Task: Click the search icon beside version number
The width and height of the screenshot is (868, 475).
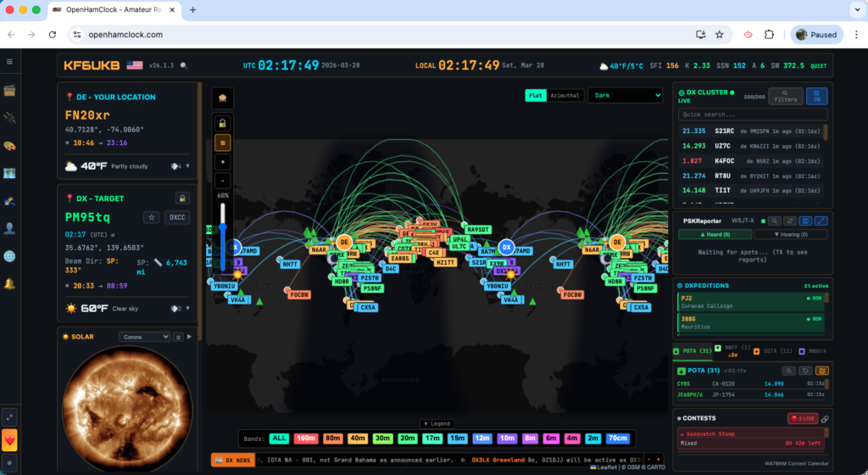Action: (184, 65)
